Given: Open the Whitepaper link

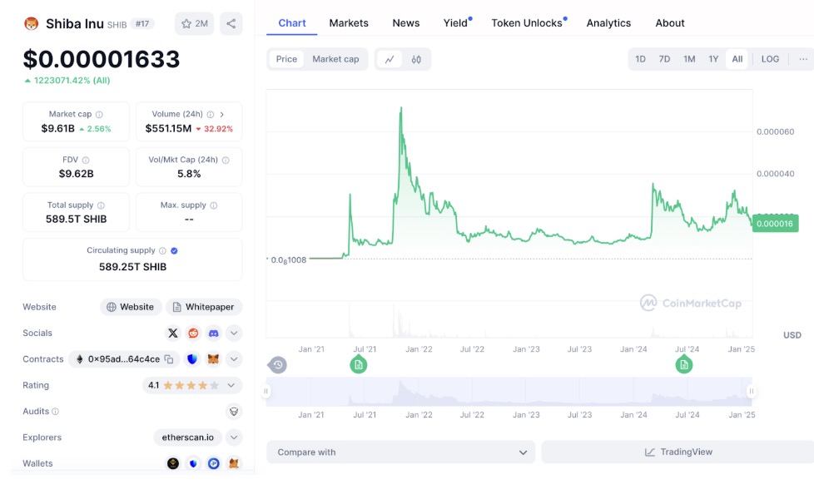Looking at the screenshot, I should 204,307.
